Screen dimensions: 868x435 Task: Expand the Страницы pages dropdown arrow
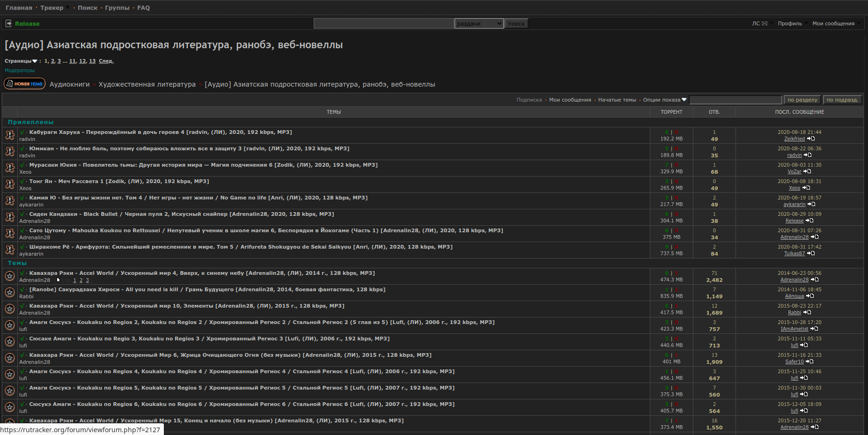(35, 61)
